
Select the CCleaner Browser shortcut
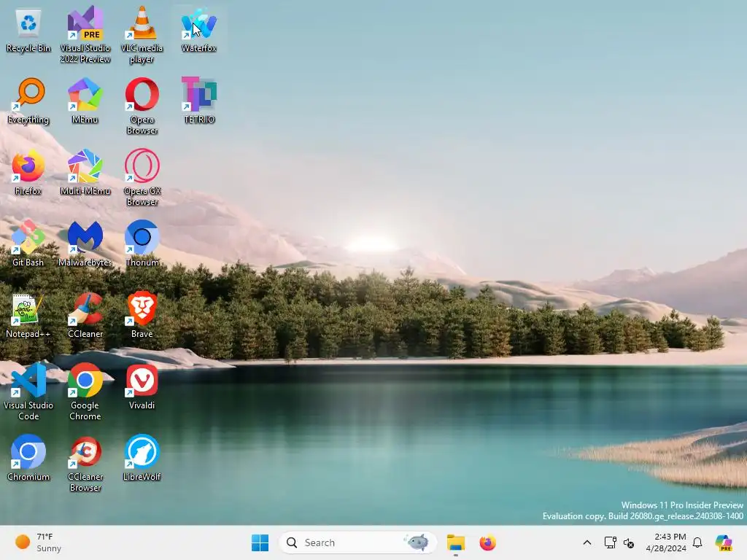(x=85, y=463)
